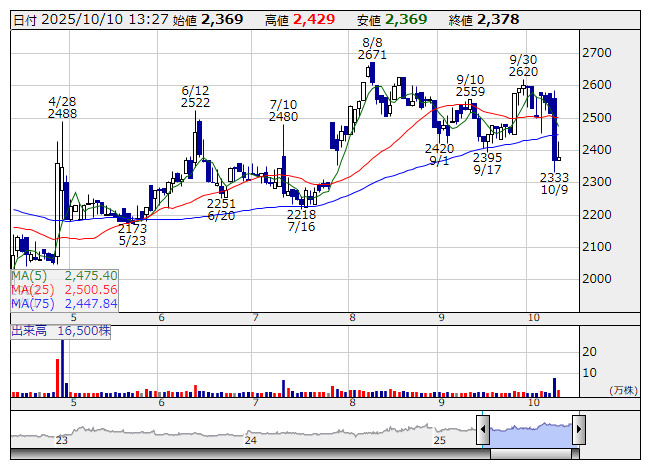Click the 8/8 2671 high label
The height and width of the screenshot is (470, 653).
pos(372,49)
